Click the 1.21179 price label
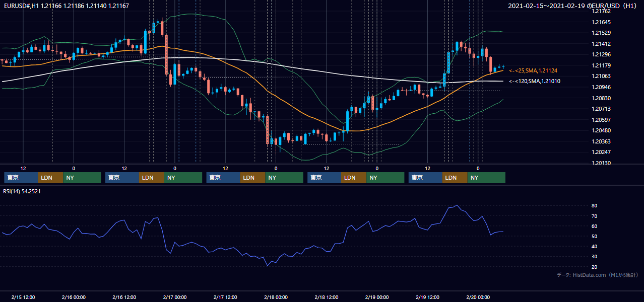This screenshot has height=302, width=644. click(602, 65)
